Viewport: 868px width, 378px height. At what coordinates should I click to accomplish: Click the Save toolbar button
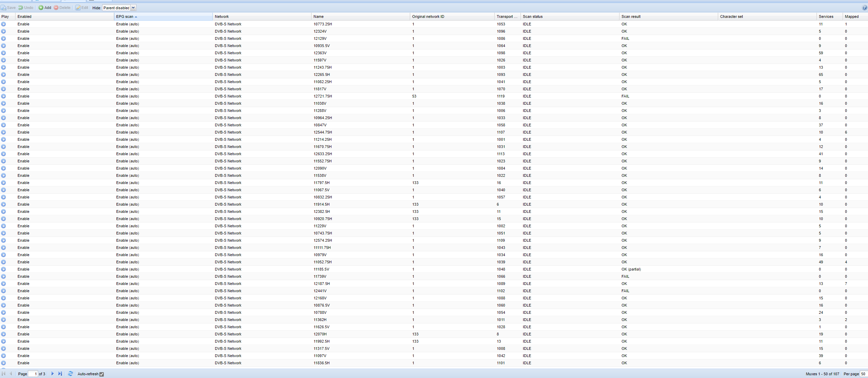pyautogui.click(x=9, y=8)
